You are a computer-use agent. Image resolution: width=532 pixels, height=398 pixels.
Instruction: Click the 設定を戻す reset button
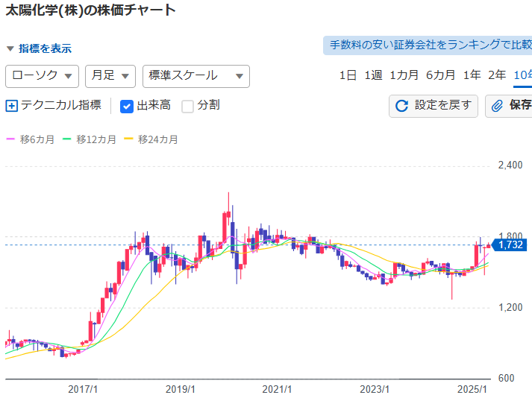tap(434, 106)
